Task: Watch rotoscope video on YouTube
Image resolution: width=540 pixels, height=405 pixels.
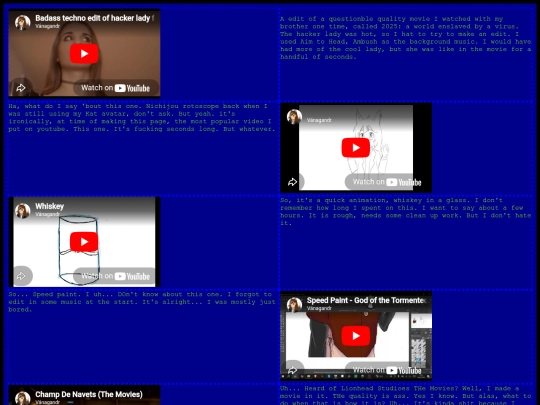Action: (x=387, y=182)
